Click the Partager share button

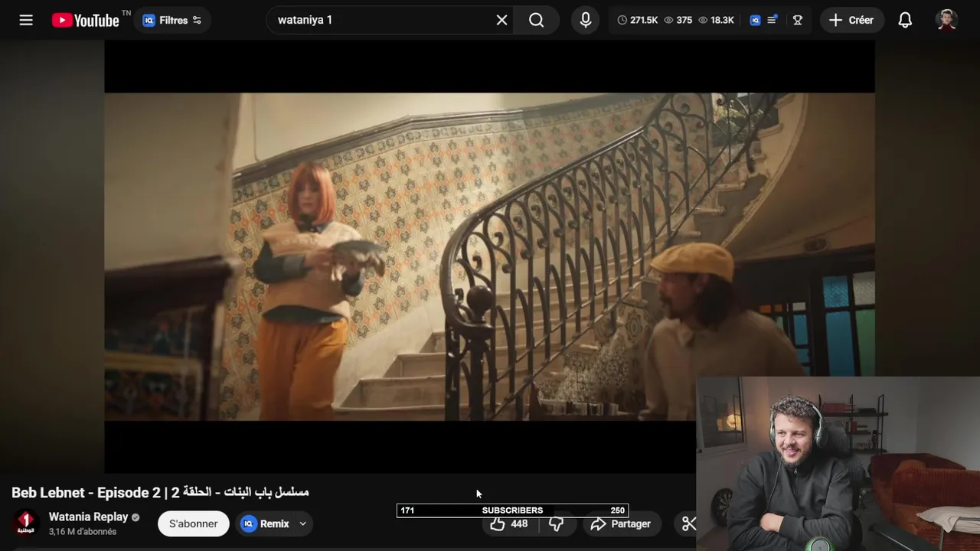(x=621, y=524)
